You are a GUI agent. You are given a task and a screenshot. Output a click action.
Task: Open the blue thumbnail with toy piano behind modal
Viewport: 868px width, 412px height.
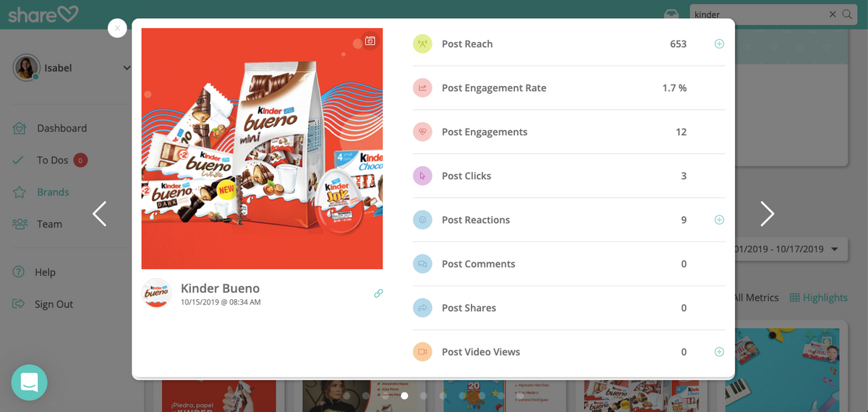point(783,370)
